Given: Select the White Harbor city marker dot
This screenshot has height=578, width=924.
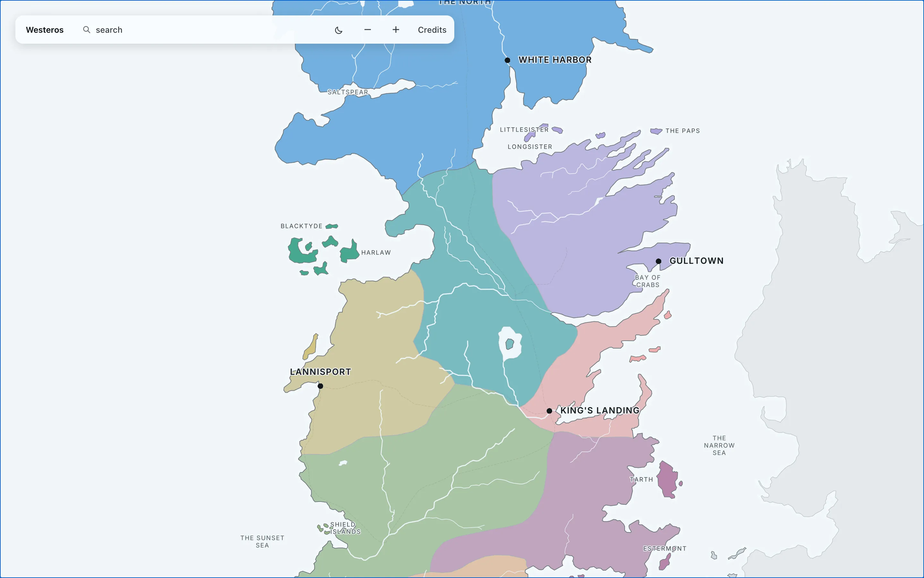Looking at the screenshot, I should (x=507, y=60).
